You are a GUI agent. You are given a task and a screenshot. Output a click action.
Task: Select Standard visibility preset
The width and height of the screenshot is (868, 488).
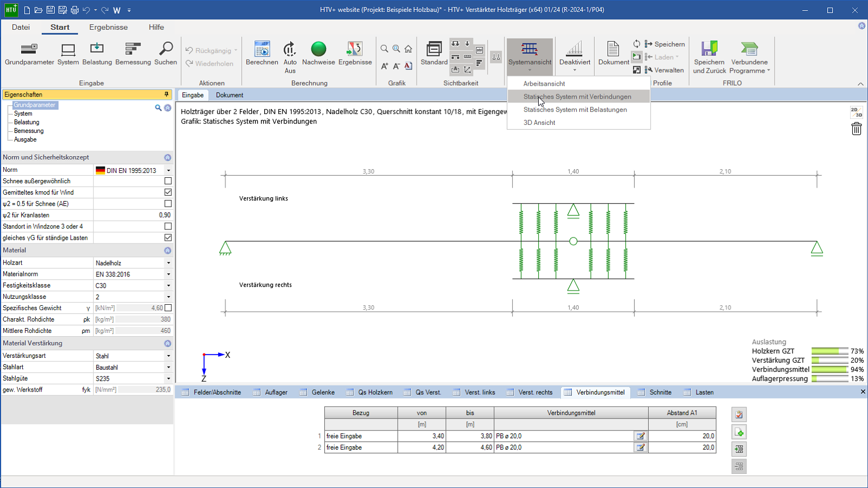coord(434,54)
